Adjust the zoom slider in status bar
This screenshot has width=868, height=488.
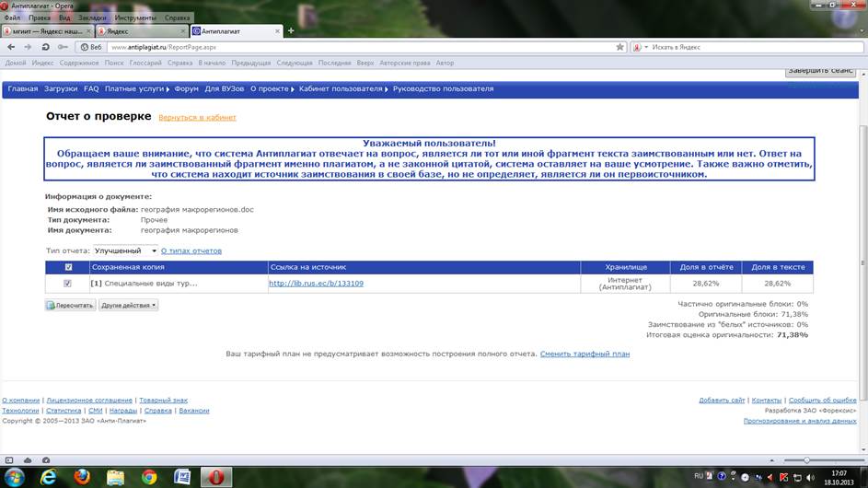coord(807,459)
